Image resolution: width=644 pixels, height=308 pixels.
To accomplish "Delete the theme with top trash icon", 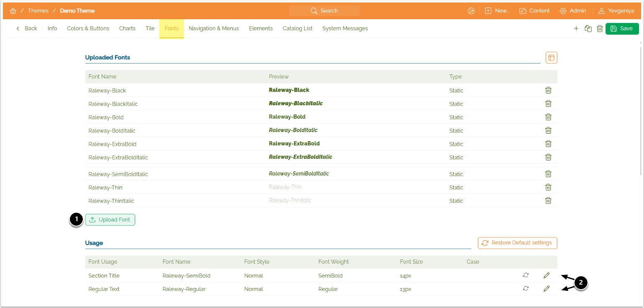I will [600, 28].
